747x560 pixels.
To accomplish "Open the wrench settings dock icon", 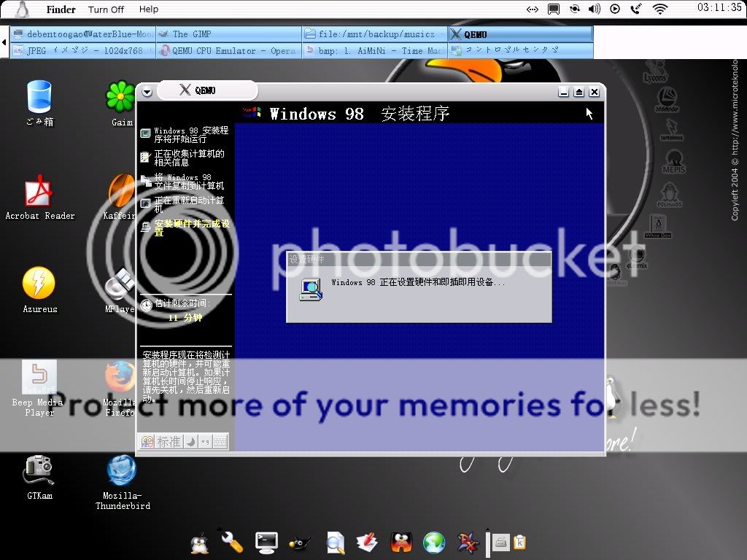I will tap(231, 542).
